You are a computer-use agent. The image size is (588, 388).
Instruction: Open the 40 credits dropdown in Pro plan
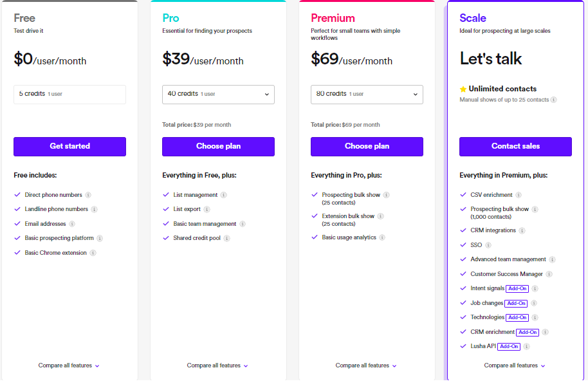click(x=218, y=94)
